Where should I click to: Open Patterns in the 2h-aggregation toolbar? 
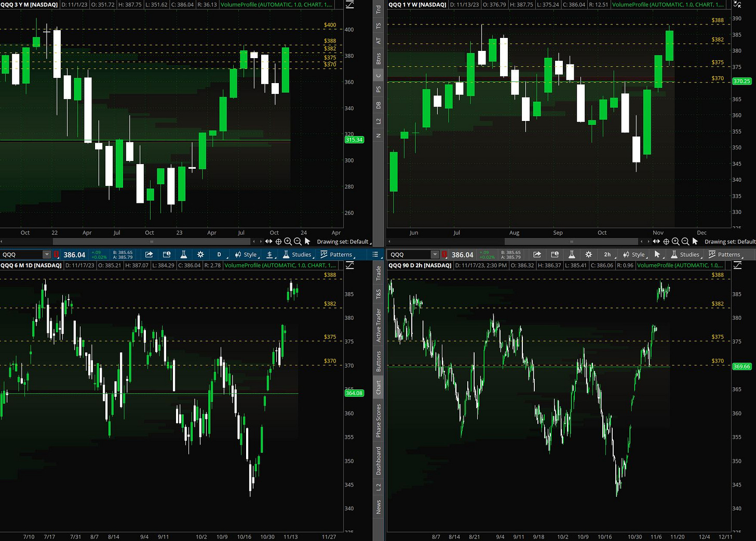(725, 254)
